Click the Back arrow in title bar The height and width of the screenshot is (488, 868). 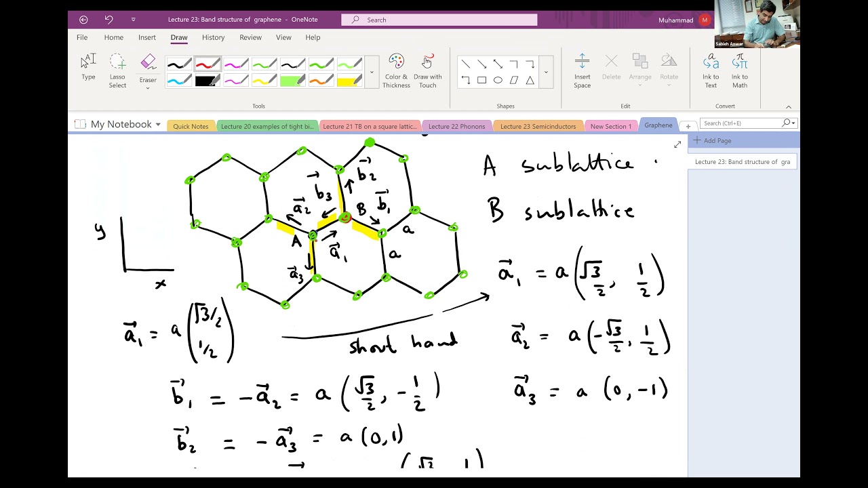click(83, 20)
